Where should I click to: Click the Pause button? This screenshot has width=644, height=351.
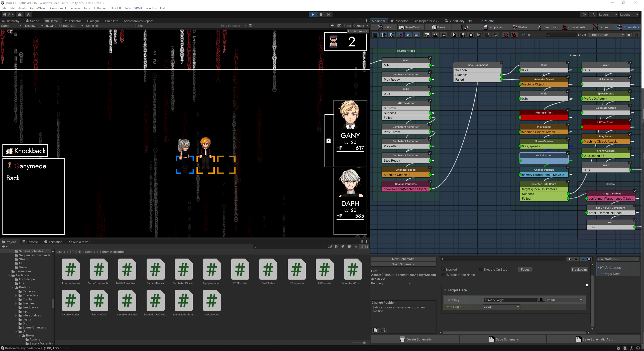pyautogui.click(x=321, y=15)
